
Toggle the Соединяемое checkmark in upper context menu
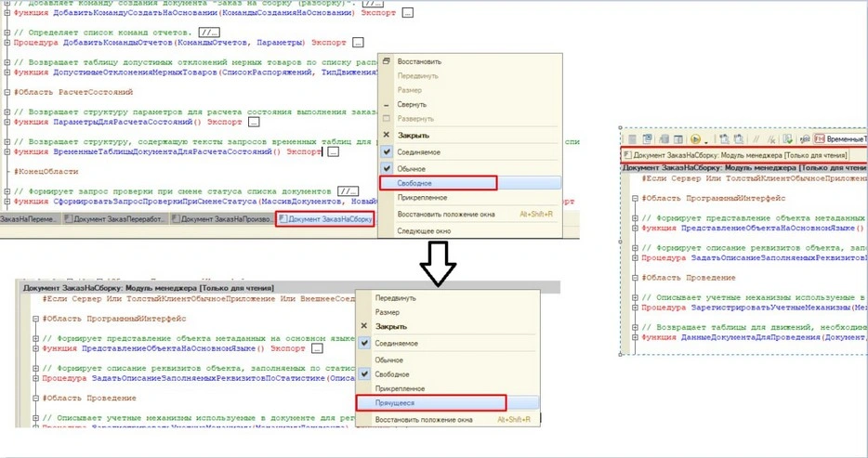pos(387,150)
